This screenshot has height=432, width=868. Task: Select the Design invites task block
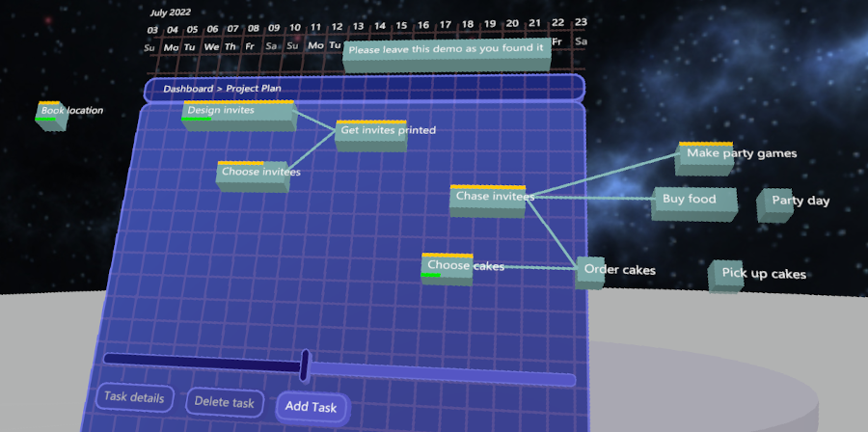click(238, 116)
